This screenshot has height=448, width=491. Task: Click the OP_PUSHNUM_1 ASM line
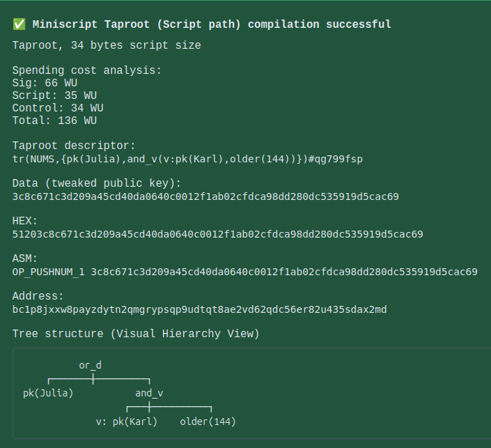(244, 272)
